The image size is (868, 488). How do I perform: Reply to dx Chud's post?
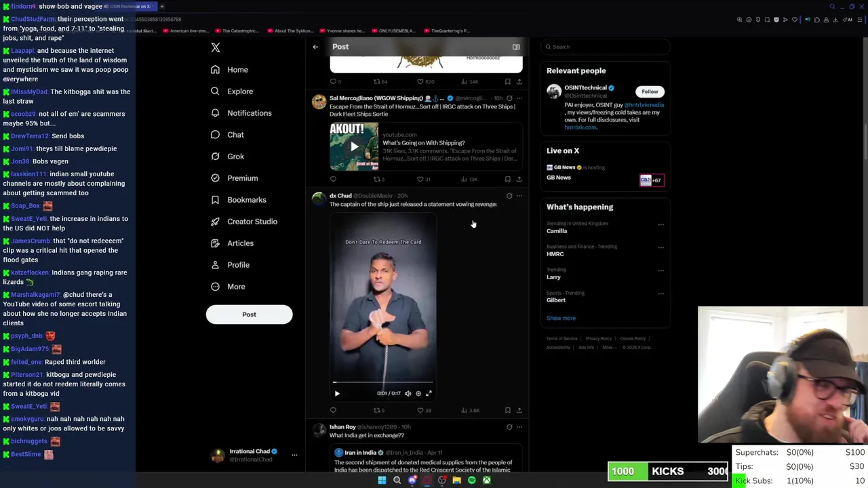333,410
